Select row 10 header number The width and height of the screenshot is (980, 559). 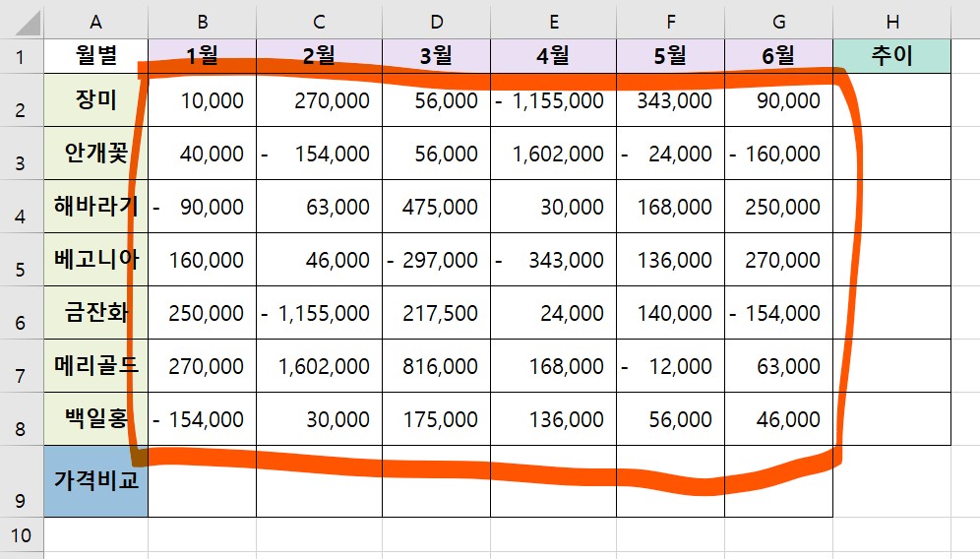[x=22, y=535]
